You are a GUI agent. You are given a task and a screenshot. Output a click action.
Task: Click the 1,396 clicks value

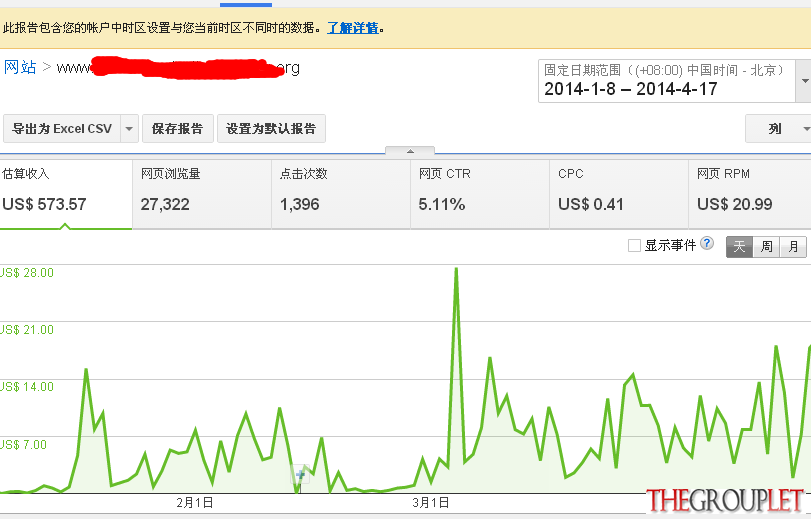[x=299, y=204]
